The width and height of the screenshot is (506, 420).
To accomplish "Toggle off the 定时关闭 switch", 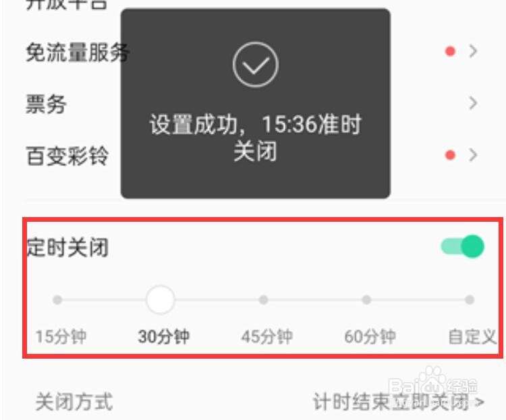I will (463, 247).
